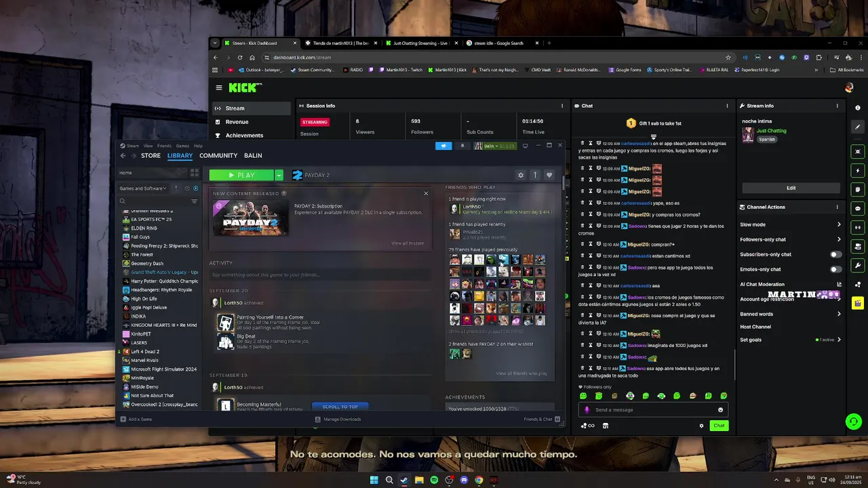The height and width of the screenshot is (488, 868).
Task: Click SCROLL TO TOP button in Steam
Action: [x=340, y=407]
